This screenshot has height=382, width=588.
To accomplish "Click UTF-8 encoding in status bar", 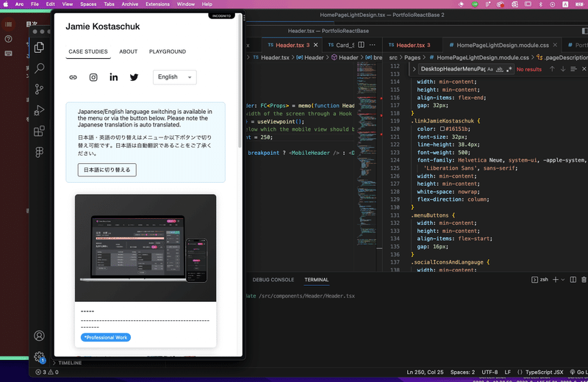I will [x=490, y=372].
